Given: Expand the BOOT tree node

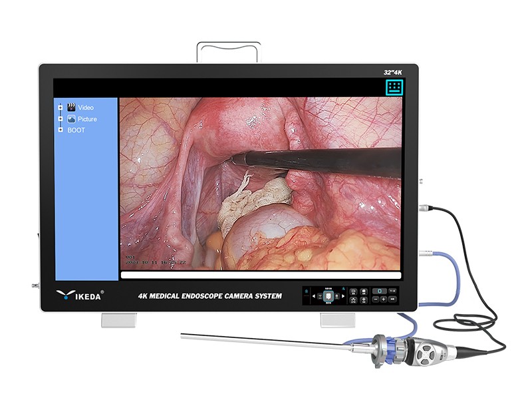Looking at the screenshot, I should (61, 130).
